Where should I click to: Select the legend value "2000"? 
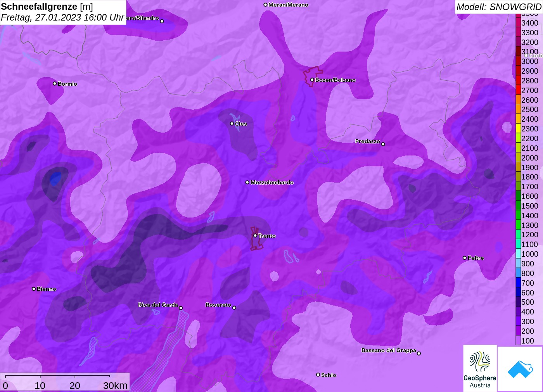pyautogui.click(x=530, y=158)
